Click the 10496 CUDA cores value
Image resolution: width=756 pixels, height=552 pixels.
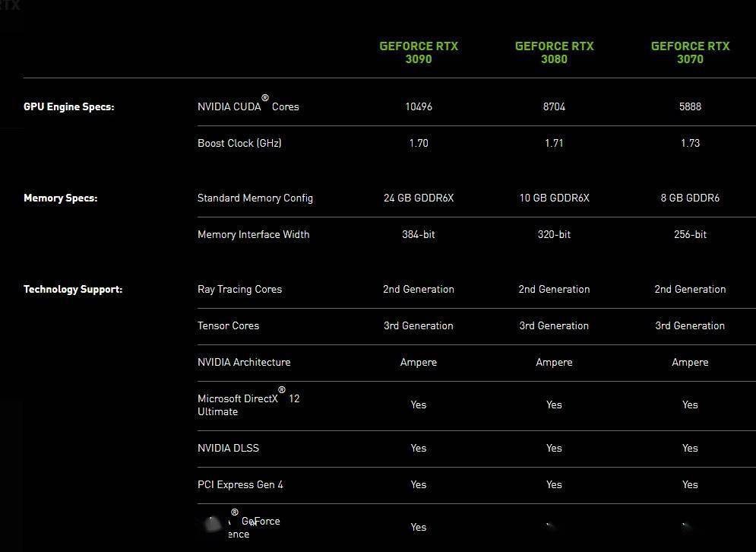click(419, 106)
